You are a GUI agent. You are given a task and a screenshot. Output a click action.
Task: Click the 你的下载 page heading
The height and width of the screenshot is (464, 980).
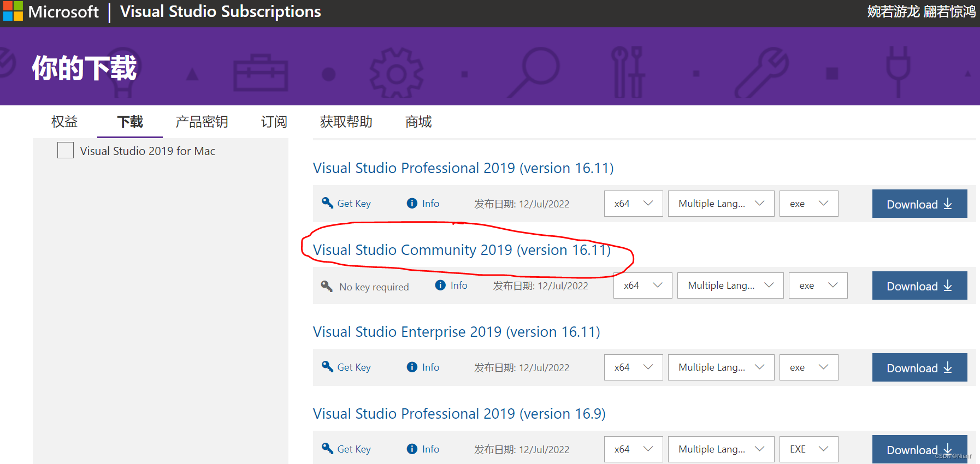pyautogui.click(x=84, y=68)
